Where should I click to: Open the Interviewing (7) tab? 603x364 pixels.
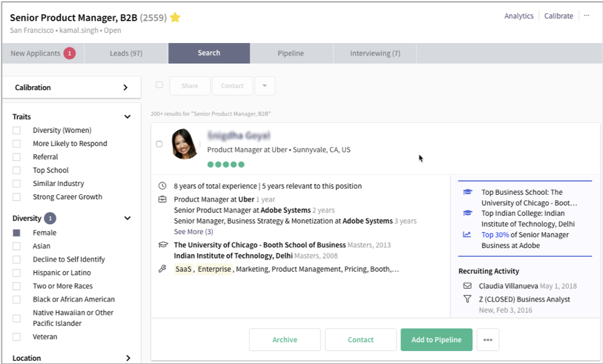click(x=375, y=54)
